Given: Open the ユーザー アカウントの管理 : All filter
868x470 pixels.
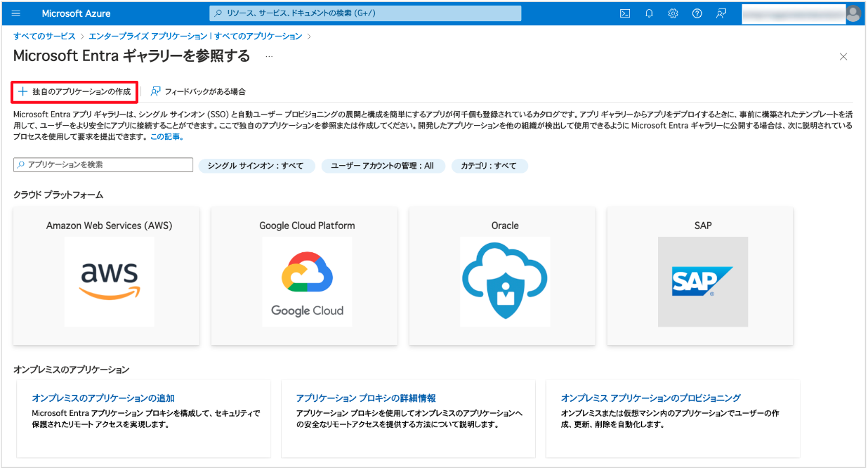Looking at the screenshot, I should (x=382, y=166).
